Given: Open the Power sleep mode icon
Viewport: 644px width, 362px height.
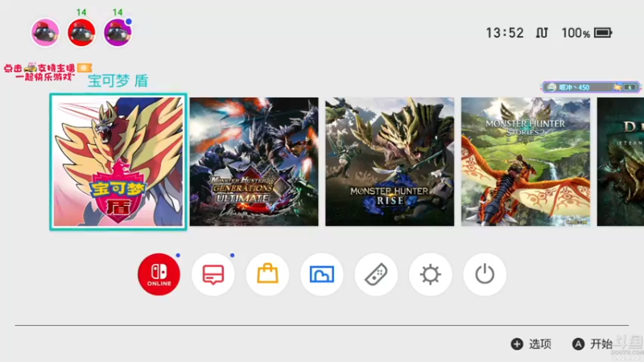Looking at the screenshot, I should [x=485, y=274].
